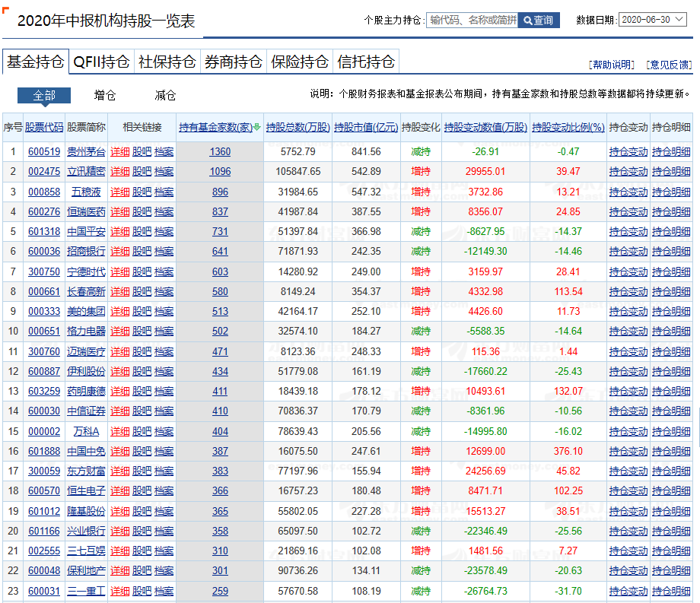Sort by 持股变动比例(%) column header
The width and height of the screenshot is (700, 603).
pyautogui.click(x=568, y=128)
